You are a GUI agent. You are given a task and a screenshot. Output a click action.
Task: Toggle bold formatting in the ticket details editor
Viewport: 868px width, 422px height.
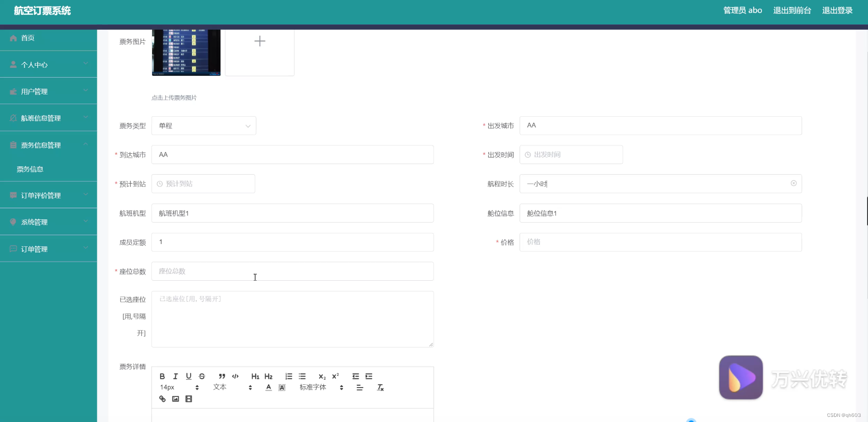click(162, 376)
